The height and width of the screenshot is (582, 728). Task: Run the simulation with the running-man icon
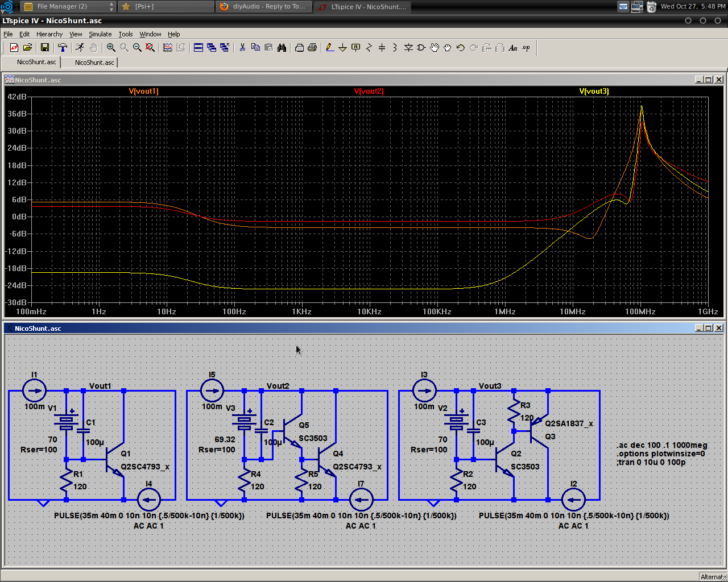pos(80,48)
